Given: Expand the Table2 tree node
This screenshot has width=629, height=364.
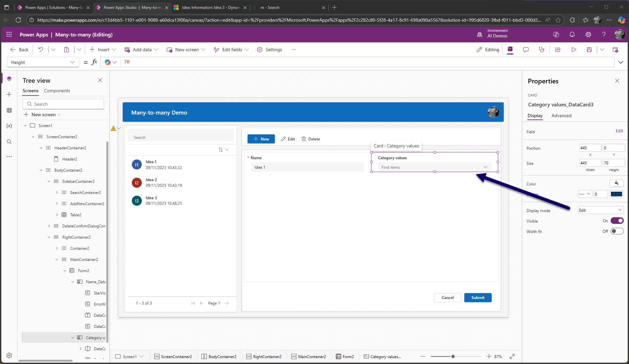Looking at the screenshot, I should pyautogui.click(x=57, y=215).
